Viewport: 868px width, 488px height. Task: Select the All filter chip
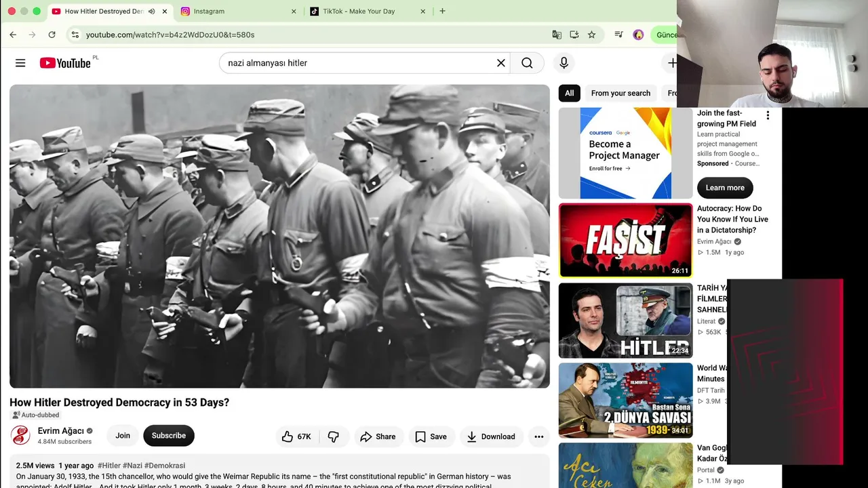pyautogui.click(x=570, y=94)
